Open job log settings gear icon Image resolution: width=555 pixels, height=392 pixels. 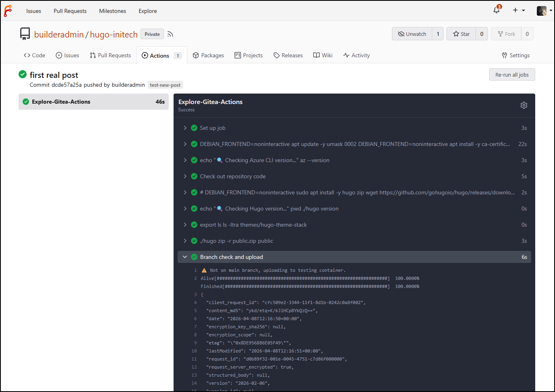524,105
